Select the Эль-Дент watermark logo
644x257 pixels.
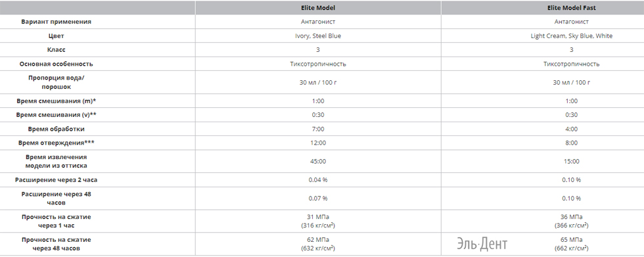(x=482, y=244)
